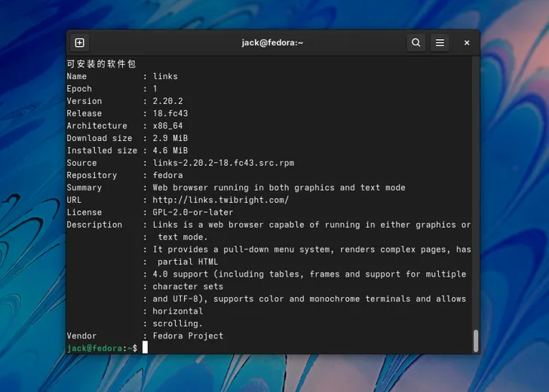Click the 'scrolling.' description line

click(177, 323)
